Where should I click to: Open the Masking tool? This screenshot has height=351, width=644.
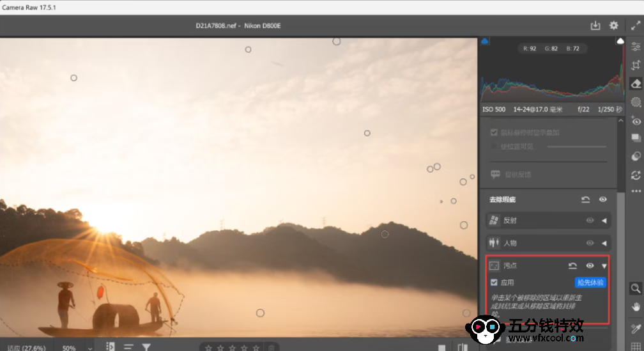pyautogui.click(x=636, y=102)
